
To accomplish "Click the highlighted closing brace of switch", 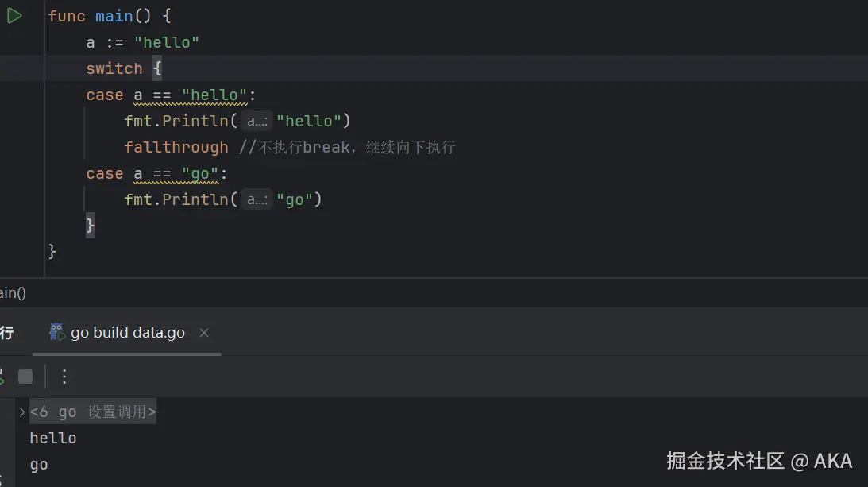I will click(x=91, y=226).
